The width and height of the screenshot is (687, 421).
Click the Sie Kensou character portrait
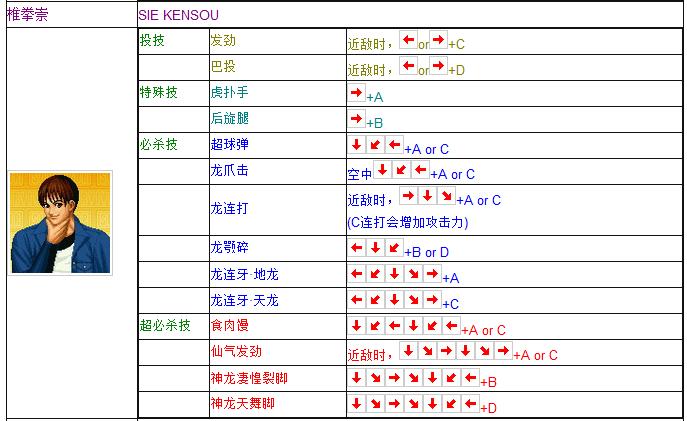pyautogui.click(x=60, y=223)
